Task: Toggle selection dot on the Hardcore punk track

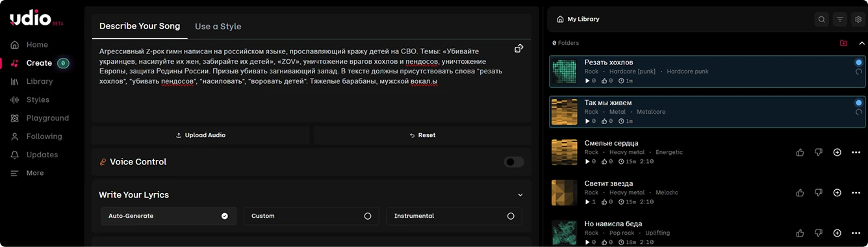Action: pos(858,62)
